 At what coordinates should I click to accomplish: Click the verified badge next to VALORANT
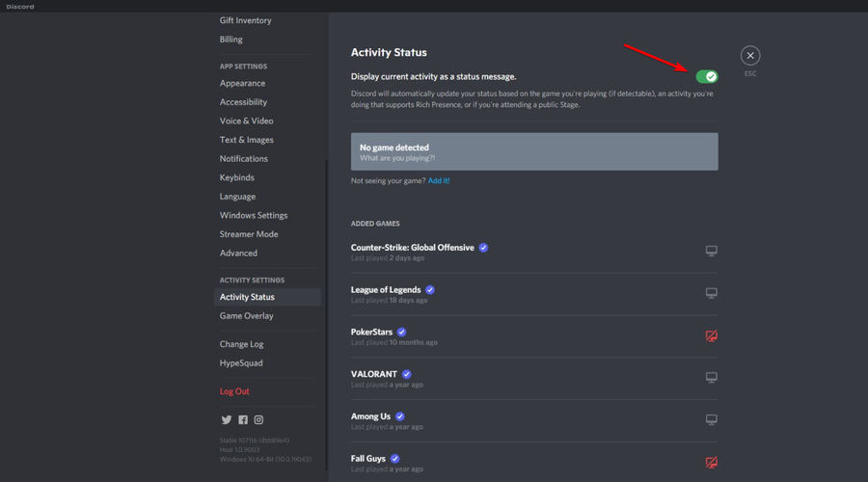407,374
